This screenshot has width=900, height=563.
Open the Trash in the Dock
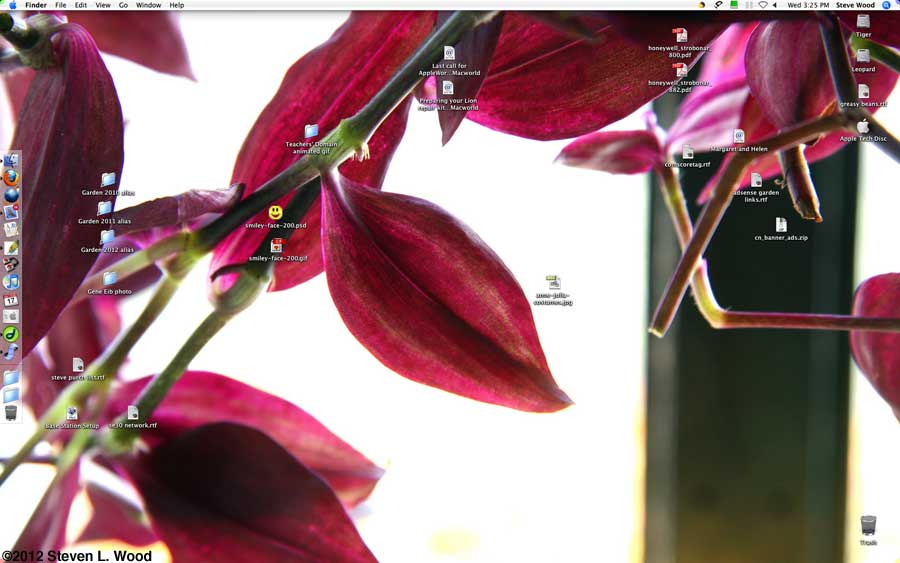(10, 413)
